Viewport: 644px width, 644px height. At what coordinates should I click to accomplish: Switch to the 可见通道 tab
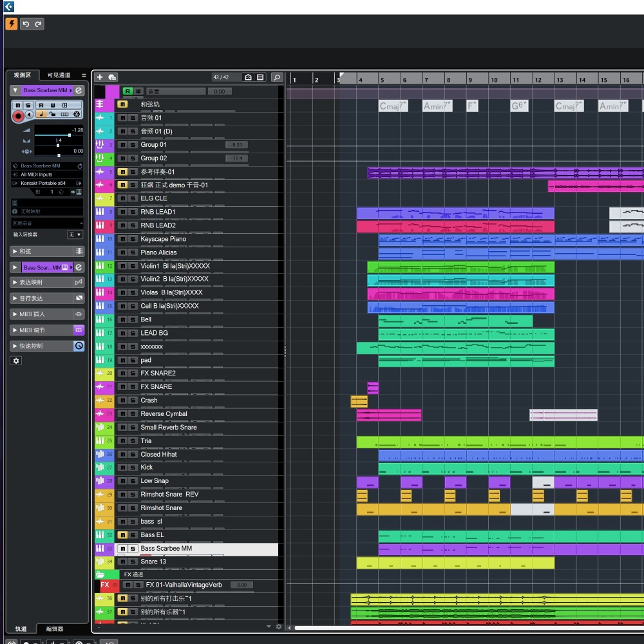[59, 75]
